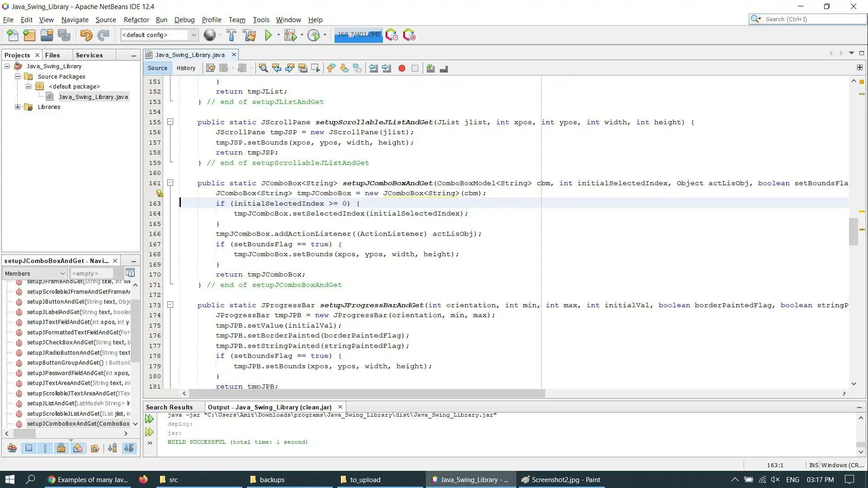Open the default config dropdown
Viewport: 868px width, 488px height.
193,35
